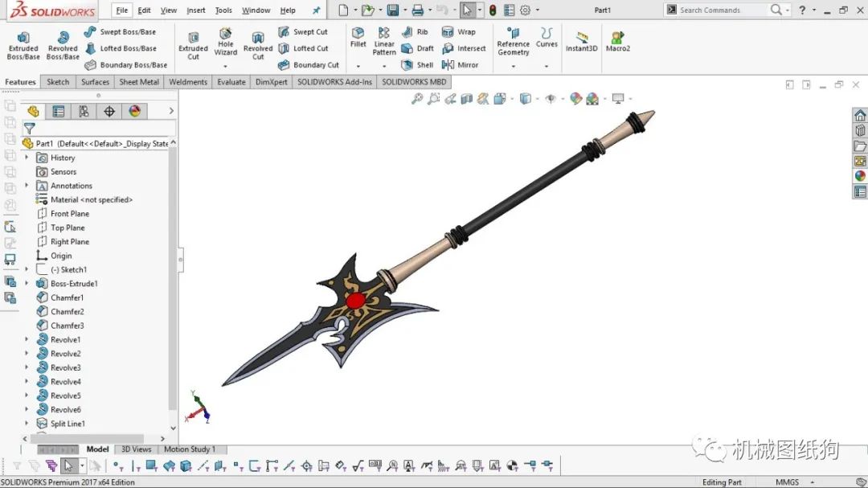This screenshot has height=488, width=868.
Task: Open the Reference Geometry dropdown arrow
Action: [x=513, y=67]
